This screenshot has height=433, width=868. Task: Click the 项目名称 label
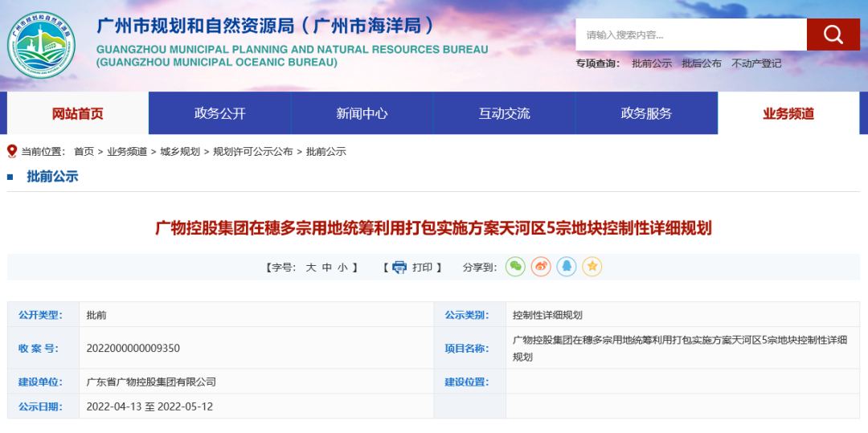pos(467,349)
